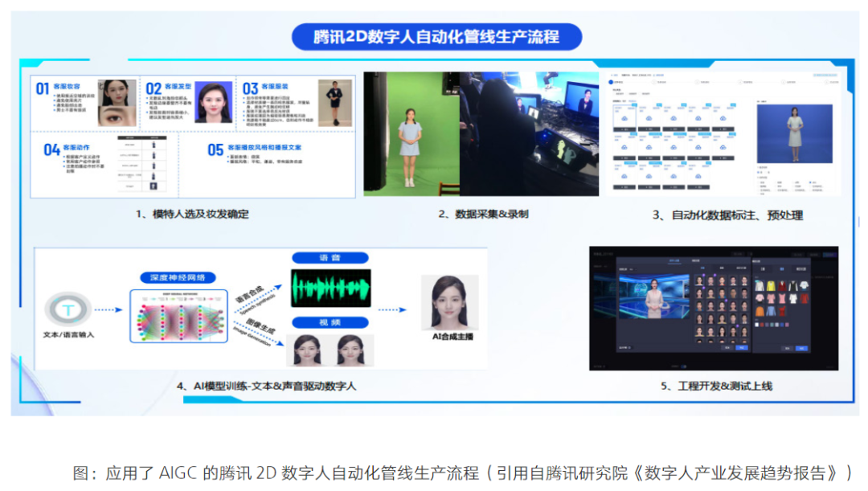Image resolution: width=868 pixels, height=491 pixels.
Task: Click the first cloud upload card in annotation tool
Action: point(624,118)
